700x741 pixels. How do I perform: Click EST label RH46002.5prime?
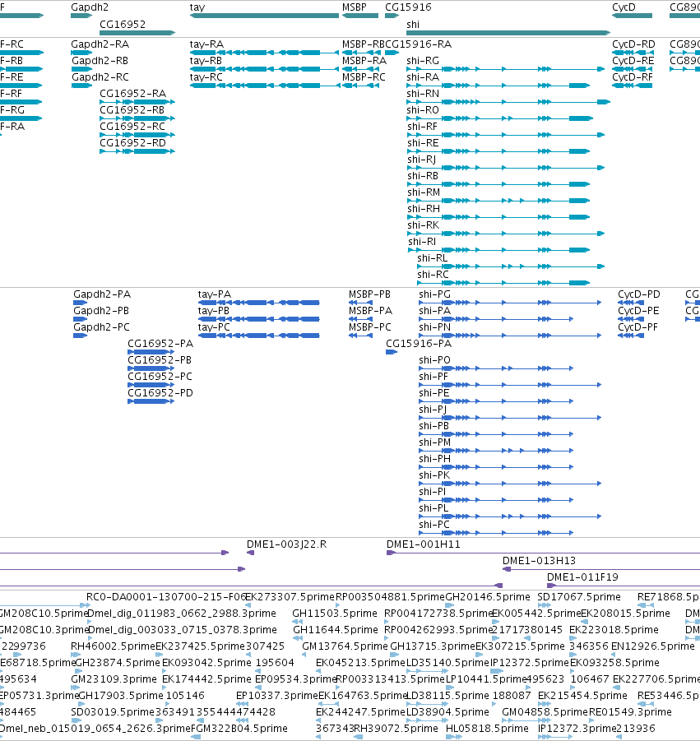113,646
